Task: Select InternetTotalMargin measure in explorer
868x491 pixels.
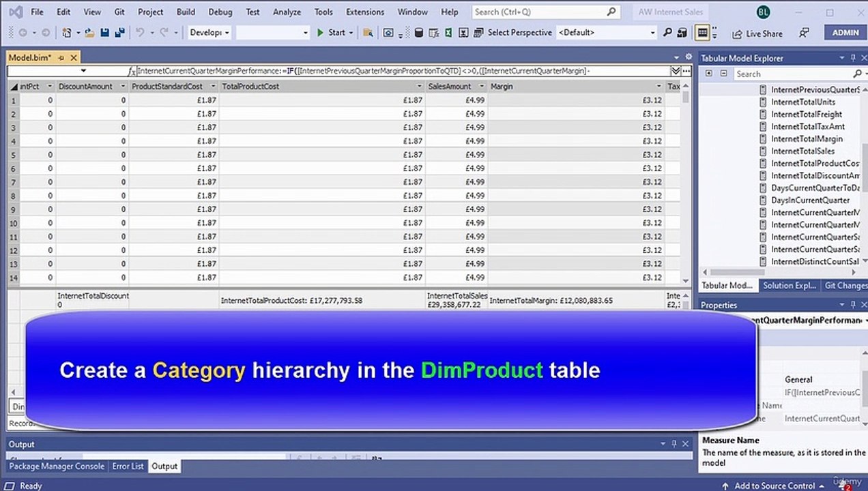Action: pyautogui.click(x=807, y=139)
